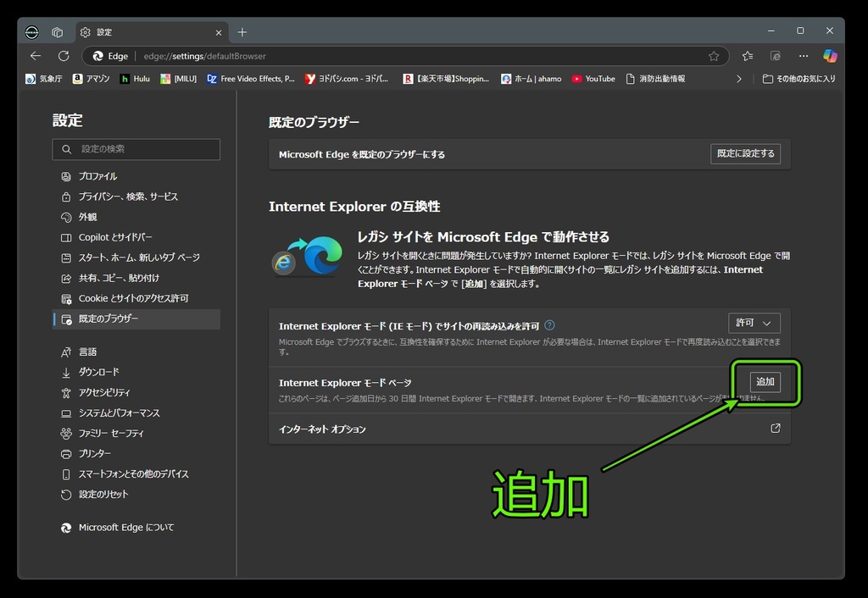The image size is (868, 598).
Task: Select プリンター in settings sidebar
Action: coord(136,453)
